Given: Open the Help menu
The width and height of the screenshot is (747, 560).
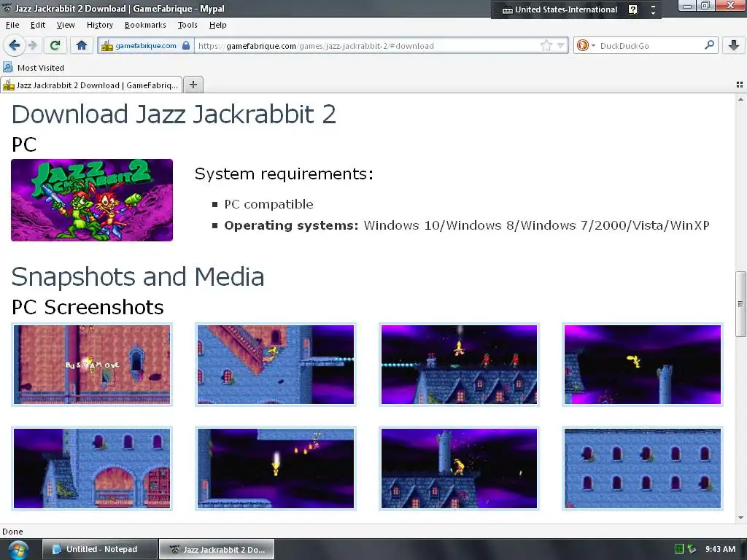Looking at the screenshot, I should [217, 25].
